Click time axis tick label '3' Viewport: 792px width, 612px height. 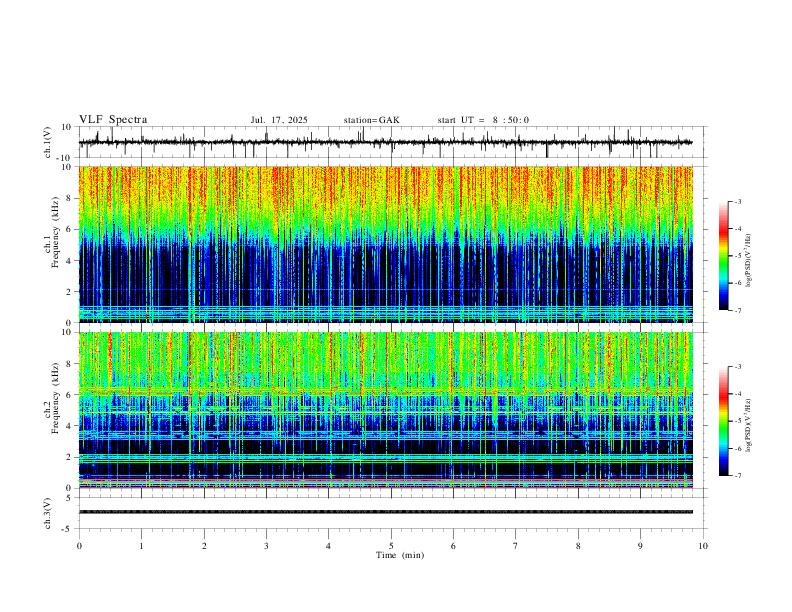pos(266,546)
